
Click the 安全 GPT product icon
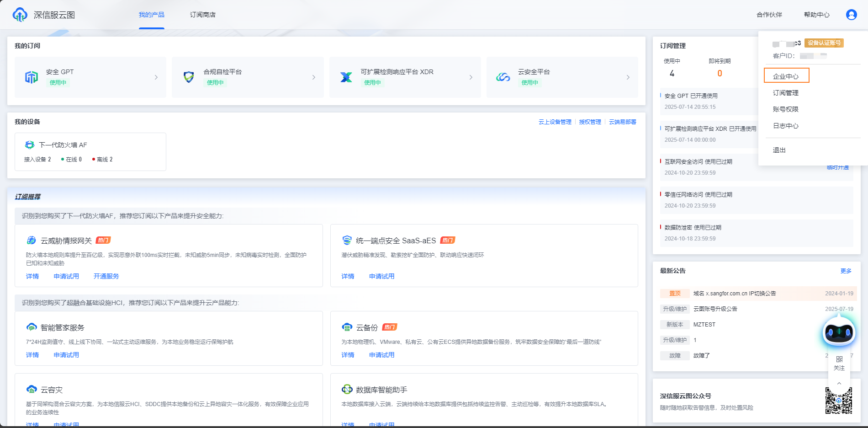pos(31,77)
